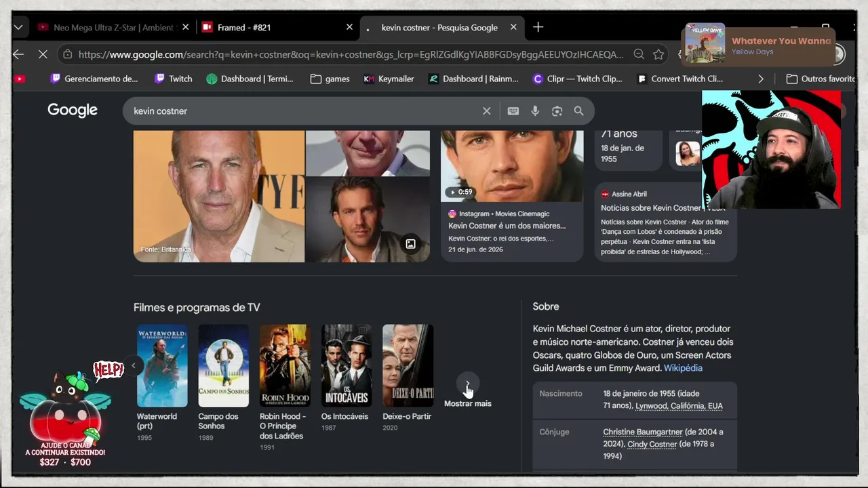Stop loading the page

pos(42,54)
